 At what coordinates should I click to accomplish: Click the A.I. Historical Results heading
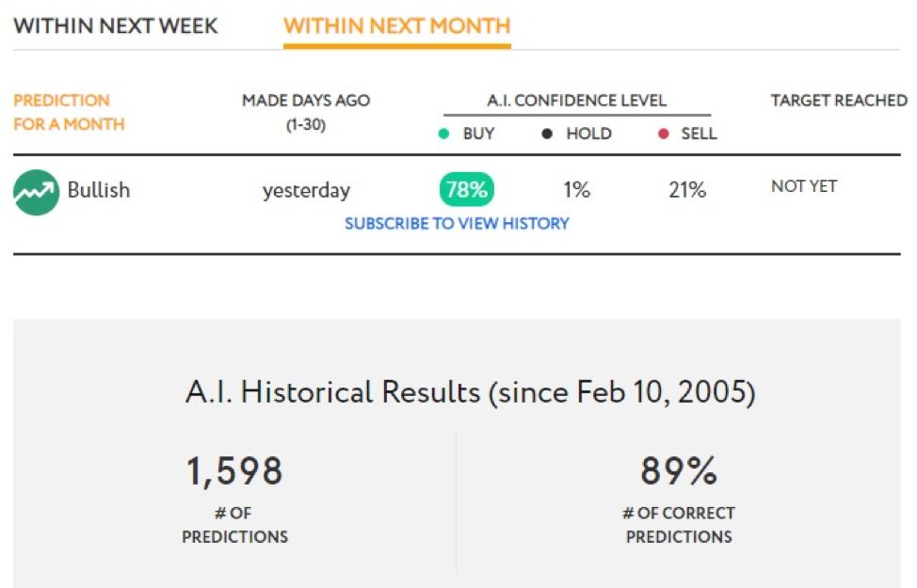point(471,391)
